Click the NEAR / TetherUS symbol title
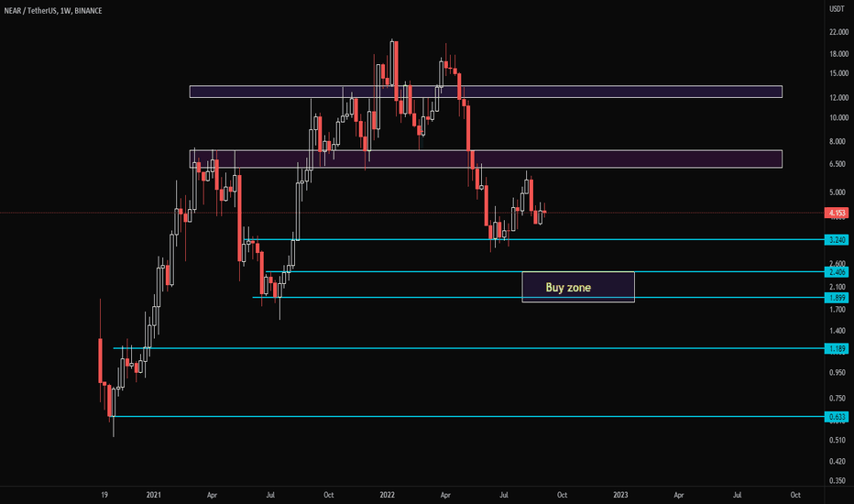The height and width of the screenshot is (504, 854). [53, 11]
